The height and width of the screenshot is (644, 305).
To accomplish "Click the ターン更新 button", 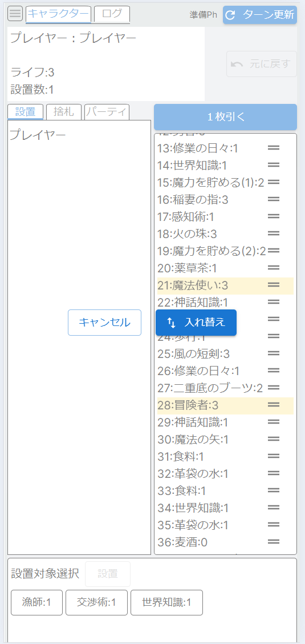I will [260, 15].
